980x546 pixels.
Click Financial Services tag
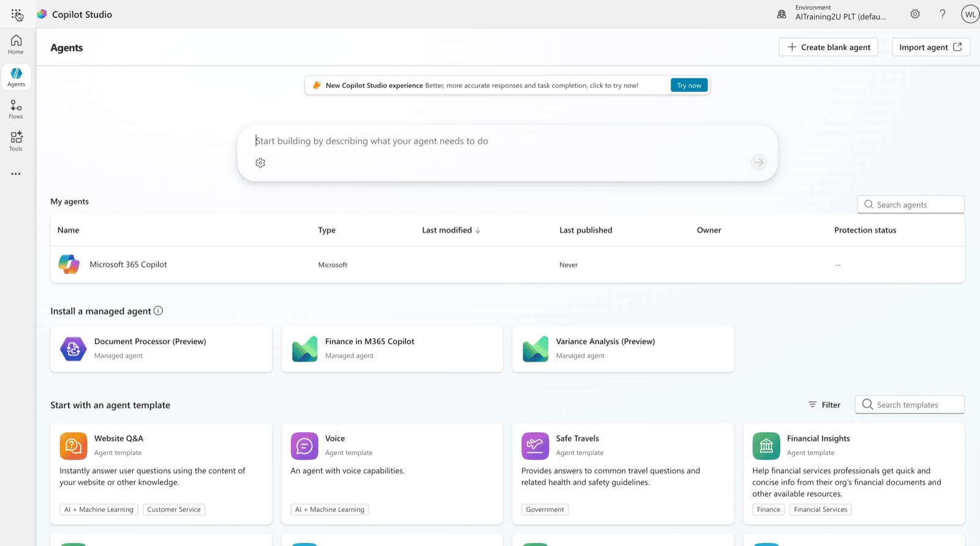pos(820,509)
